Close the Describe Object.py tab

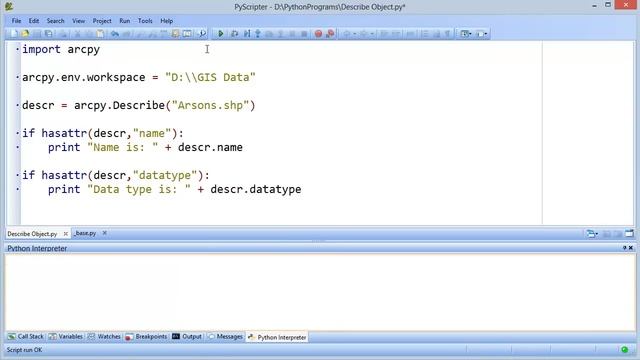click(x=65, y=234)
